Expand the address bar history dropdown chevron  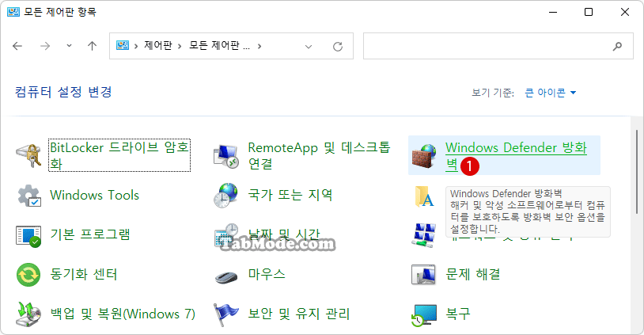click(x=309, y=47)
